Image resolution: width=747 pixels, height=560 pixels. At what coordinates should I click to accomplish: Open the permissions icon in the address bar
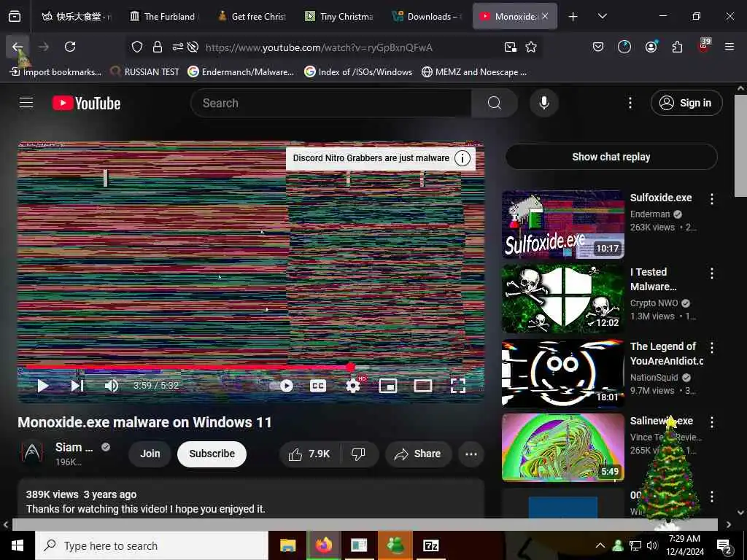178,47
